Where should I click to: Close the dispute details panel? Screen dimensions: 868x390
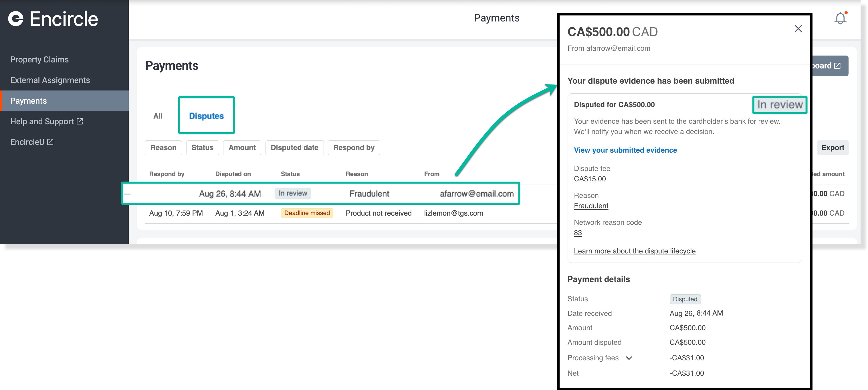[x=798, y=29]
